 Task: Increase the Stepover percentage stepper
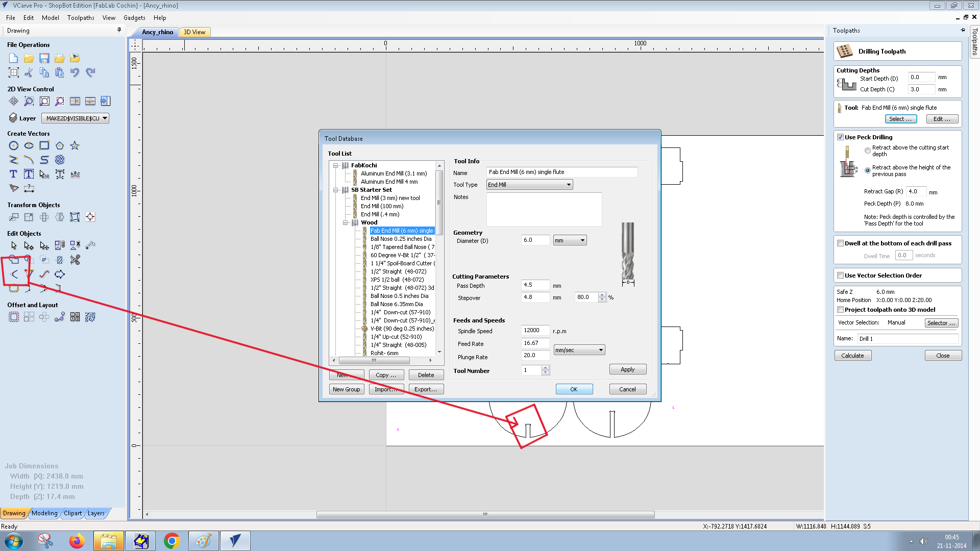point(602,295)
